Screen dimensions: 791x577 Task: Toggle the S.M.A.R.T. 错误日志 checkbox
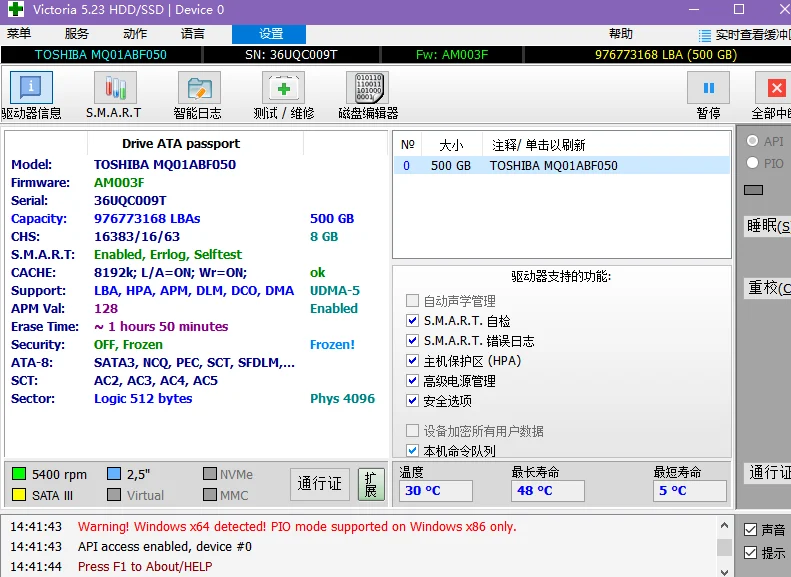412,340
